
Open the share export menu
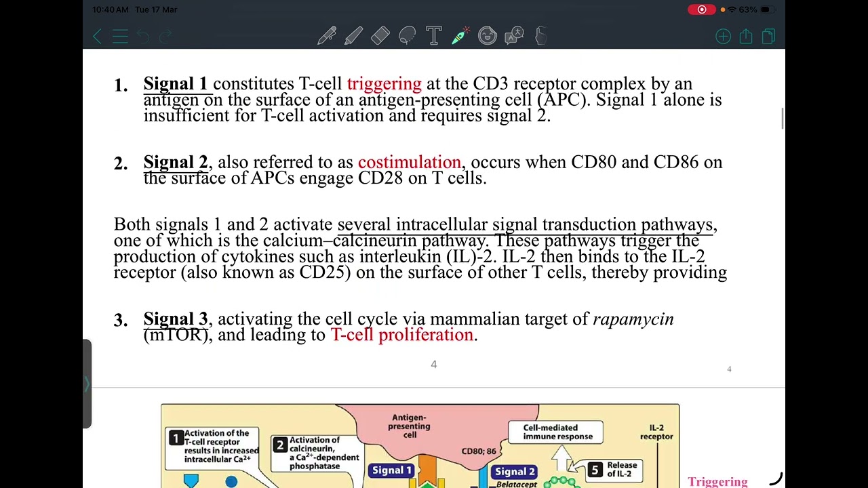click(746, 36)
